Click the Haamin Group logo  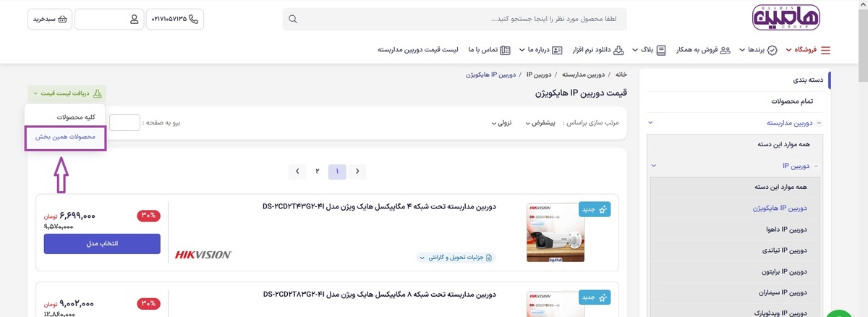(785, 19)
